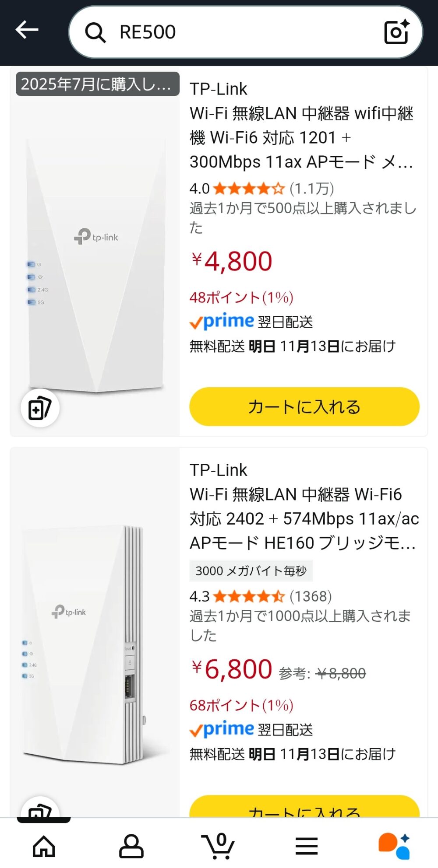
Task: Open first TP-Link product image
Action: 95,262
